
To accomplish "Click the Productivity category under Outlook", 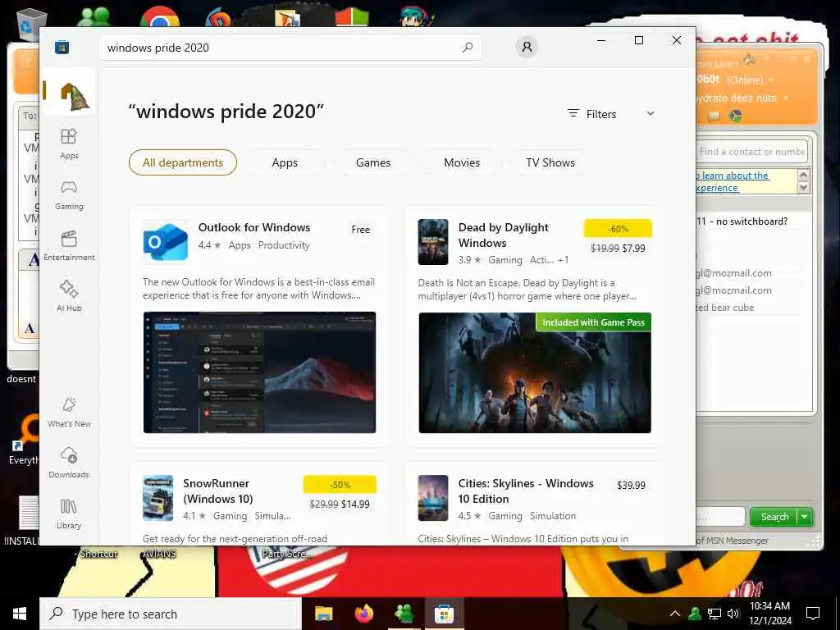I will tap(284, 245).
